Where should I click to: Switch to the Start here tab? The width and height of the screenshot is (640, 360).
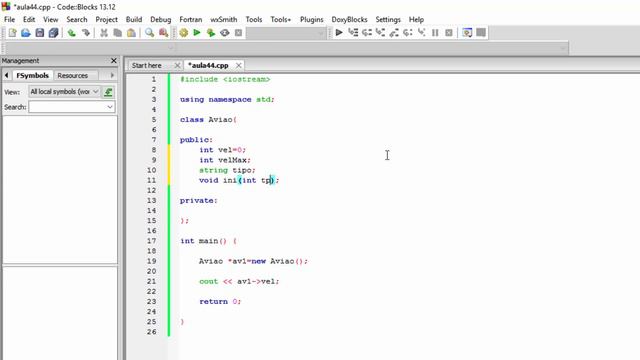(x=147, y=65)
